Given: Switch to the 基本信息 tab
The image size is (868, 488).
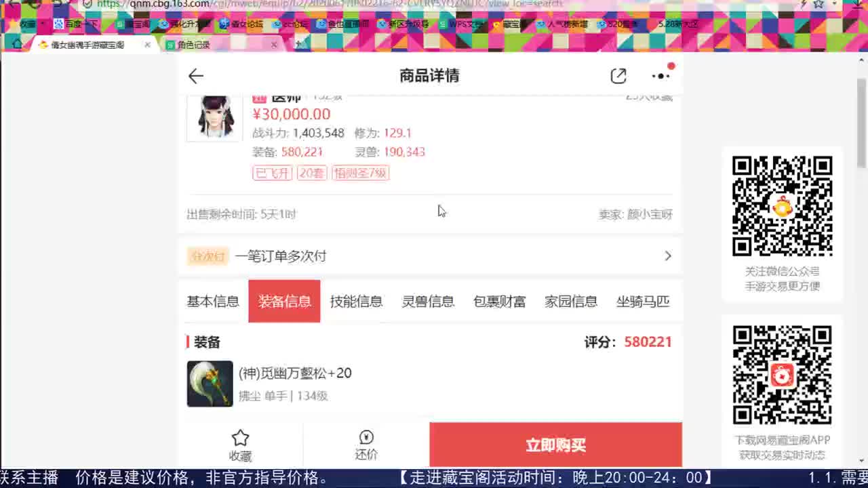Looking at the screenshot, I should click(x=212, y=301).
